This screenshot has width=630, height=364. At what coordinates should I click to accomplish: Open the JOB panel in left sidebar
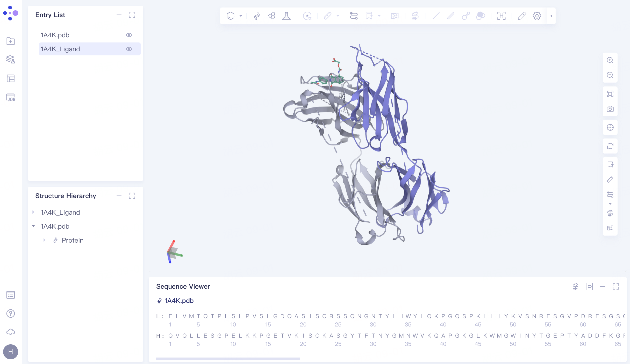coord(11,98)
